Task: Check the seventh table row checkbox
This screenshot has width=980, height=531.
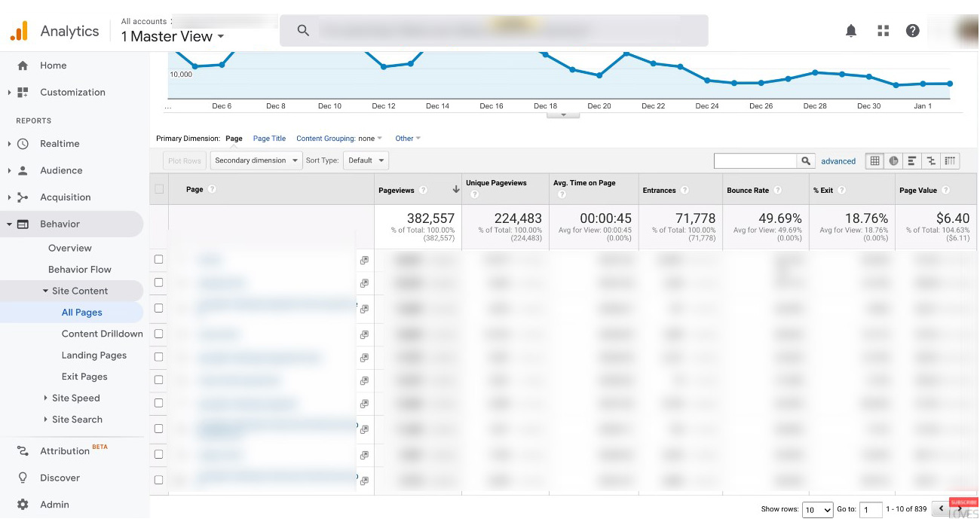Action: [x=158, y=403]
